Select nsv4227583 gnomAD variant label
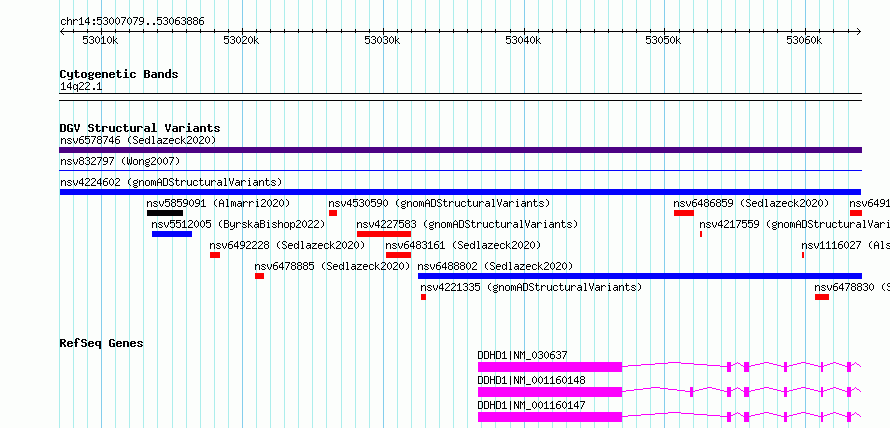This screenshot has width=890, height=428. tap(467, 224)
